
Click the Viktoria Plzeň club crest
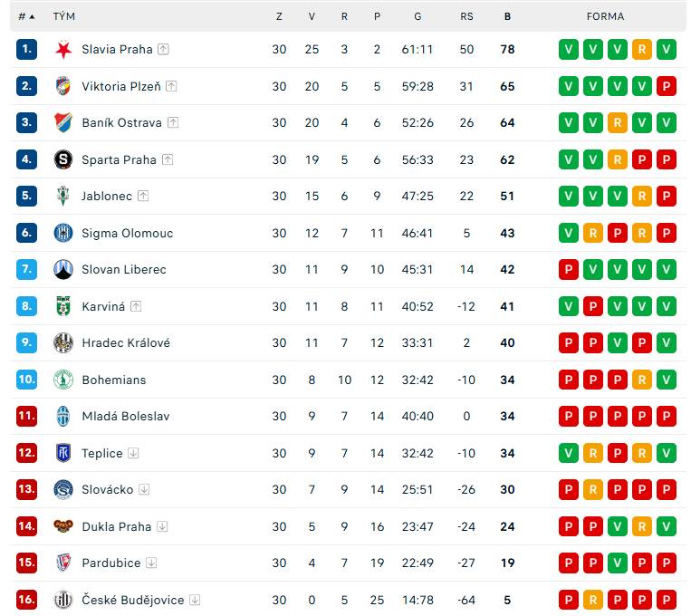(x=63, y=86)
